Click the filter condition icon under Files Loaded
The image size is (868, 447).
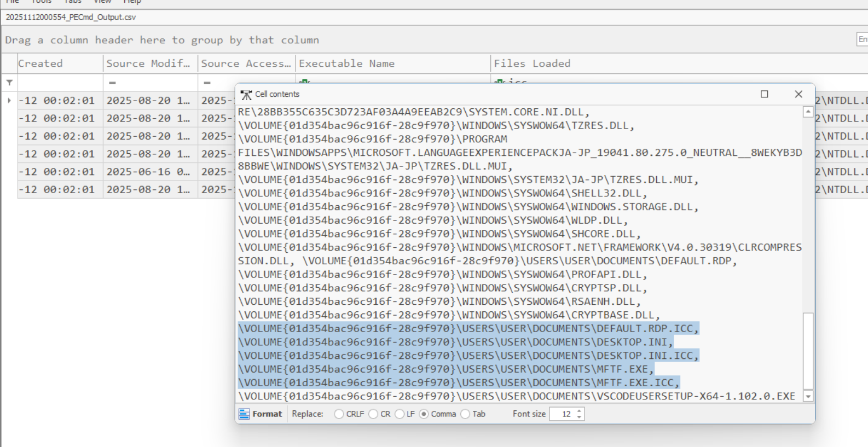pyautogui.click(x=499, y=82)
